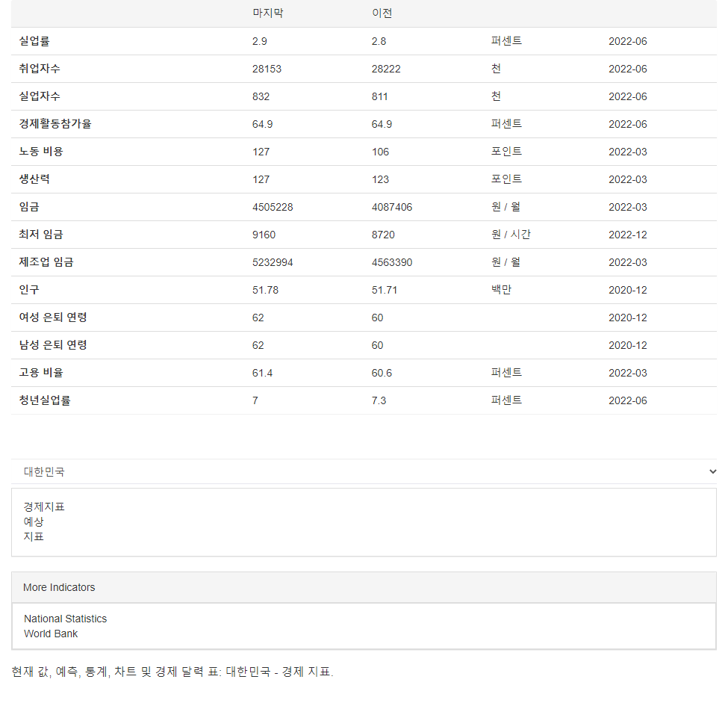Click the value 51.78 in 인구 row
Screen dimensions: 728x703
(x=265, y=290)
